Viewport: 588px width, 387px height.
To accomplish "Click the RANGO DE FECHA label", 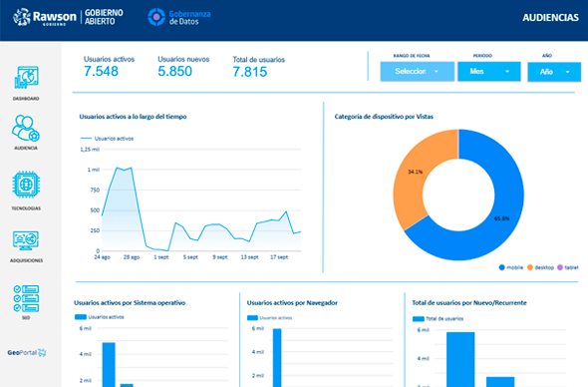I will [412, 56].
